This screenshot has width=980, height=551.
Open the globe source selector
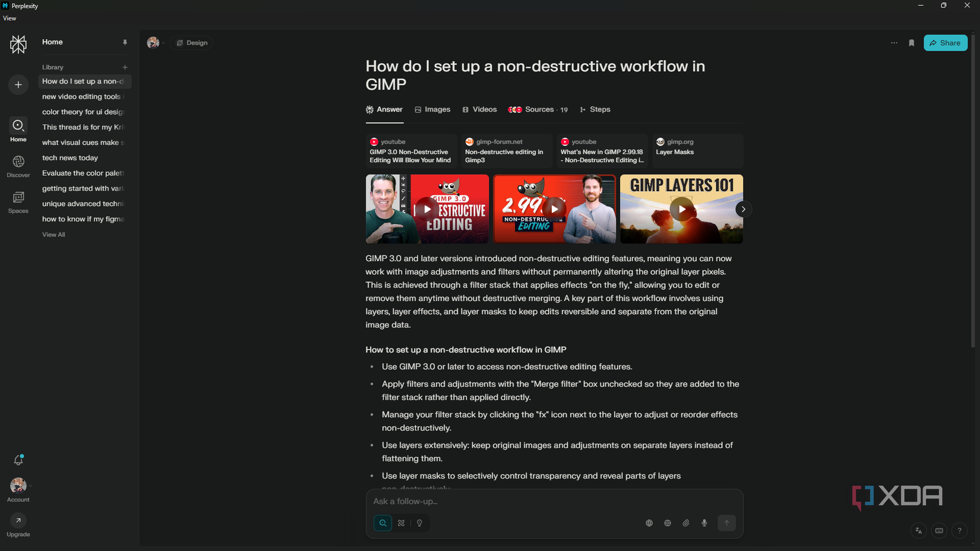649,523
